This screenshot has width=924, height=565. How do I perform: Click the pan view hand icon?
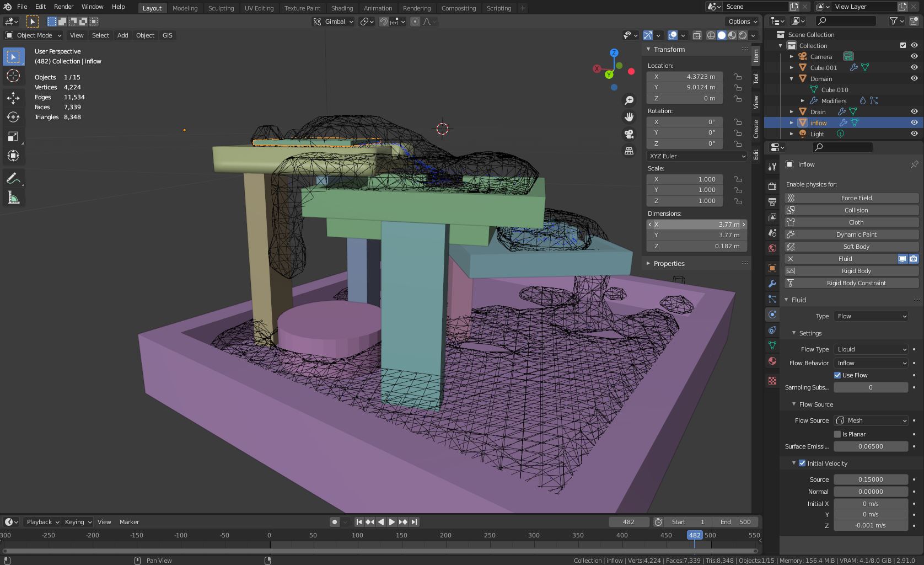(x=629, y=117)
